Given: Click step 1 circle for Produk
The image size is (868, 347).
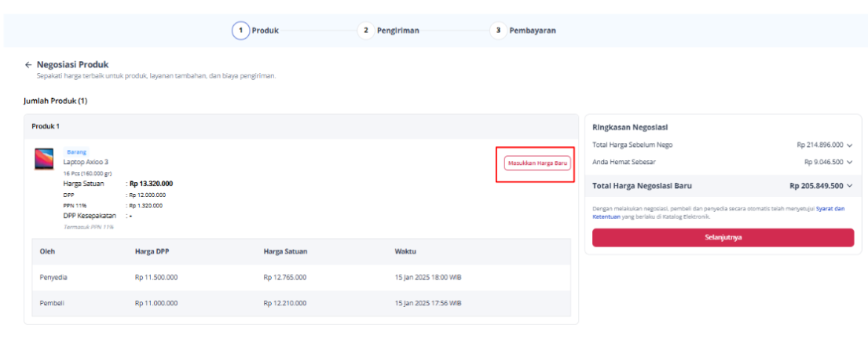Looking at the screenshot, I should (x=240, y=31).
